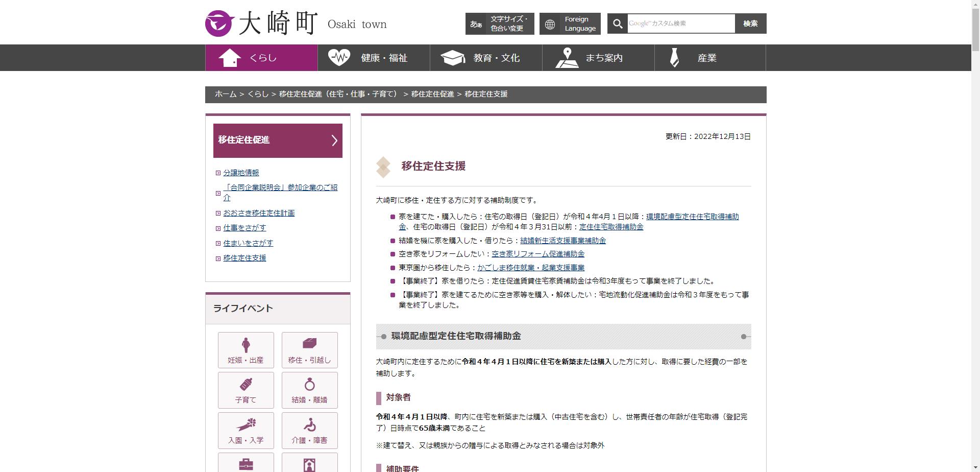
Task: Expand the 移住定住促進 sidebar header arrow
Action: tap(334, 140)
